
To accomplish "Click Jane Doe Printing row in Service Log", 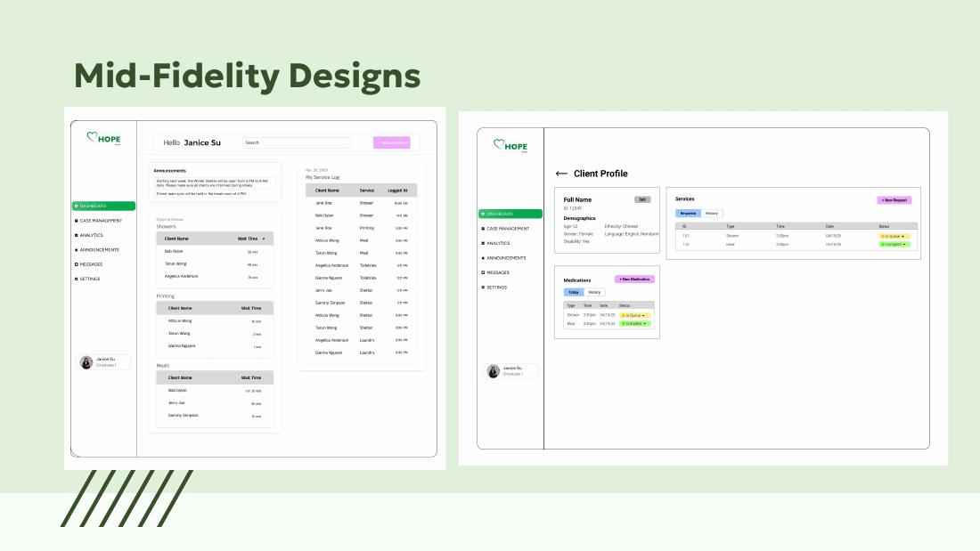I will point(361,228).
